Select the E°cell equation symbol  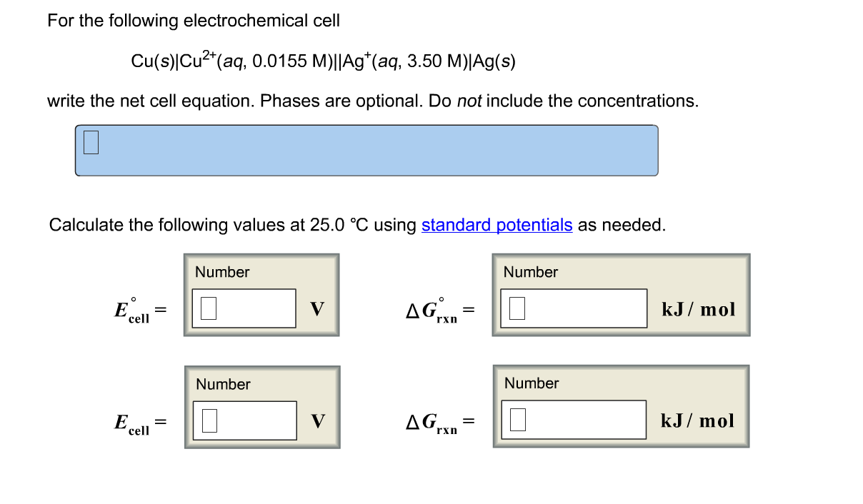click(132, 309)
